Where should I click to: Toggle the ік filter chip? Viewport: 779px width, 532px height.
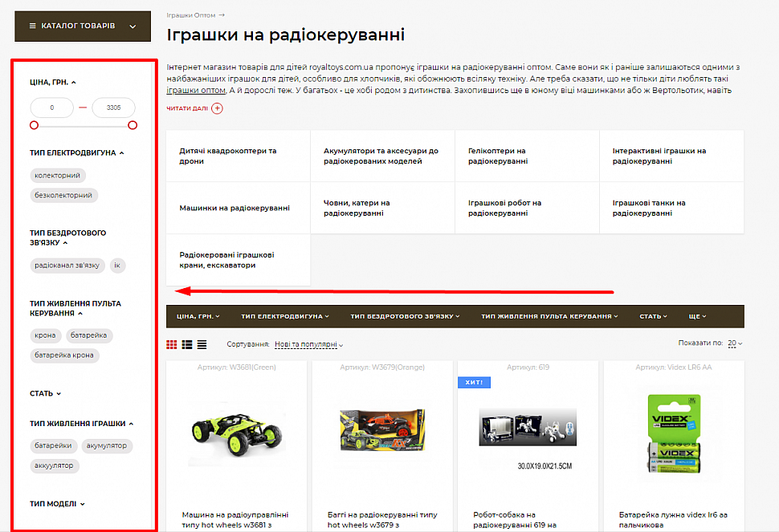tap(117, 266)
